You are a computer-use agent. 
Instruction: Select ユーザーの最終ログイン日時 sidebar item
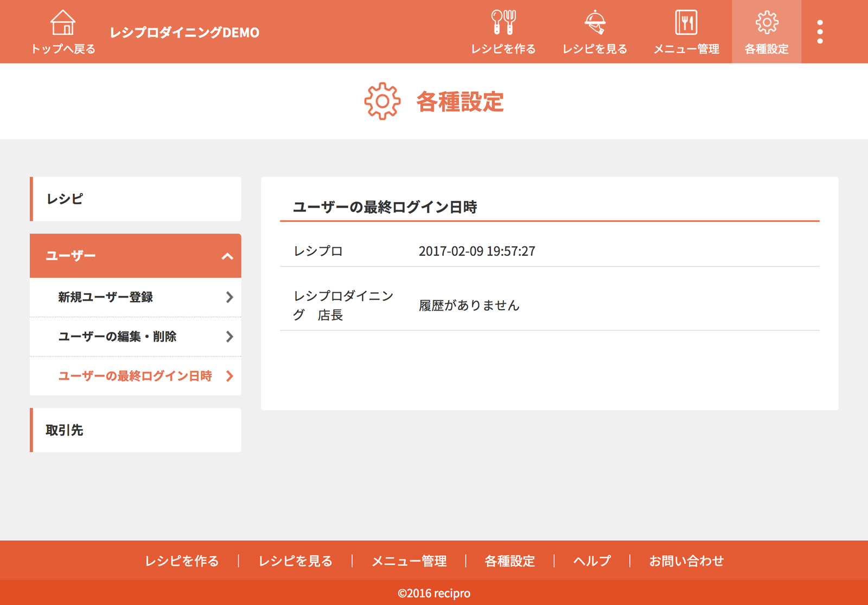click(135, 376)
